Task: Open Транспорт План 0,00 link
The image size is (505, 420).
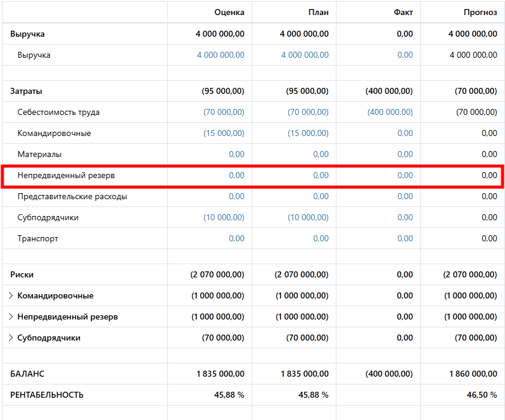Action: click(x=321, y=238)
